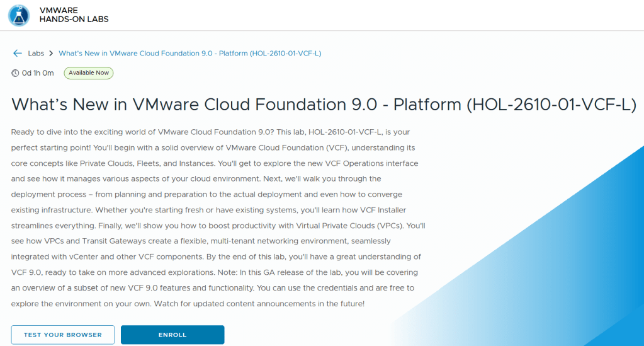Click the 0d 1h 0m duration text

tap(38, 73)
